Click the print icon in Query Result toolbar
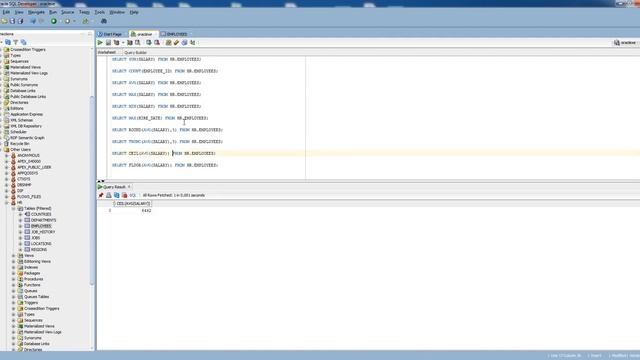640x360 pixels. tap(109, 196)
